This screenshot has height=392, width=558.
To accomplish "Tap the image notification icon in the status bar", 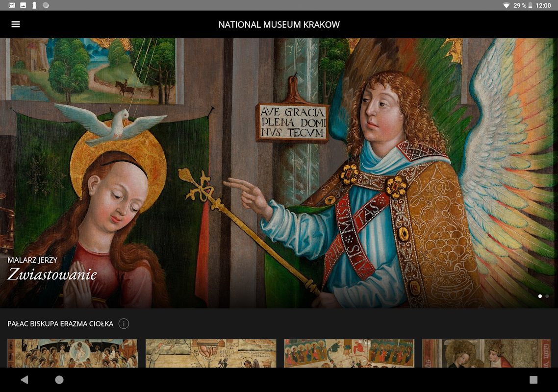I will click(23, 5).
